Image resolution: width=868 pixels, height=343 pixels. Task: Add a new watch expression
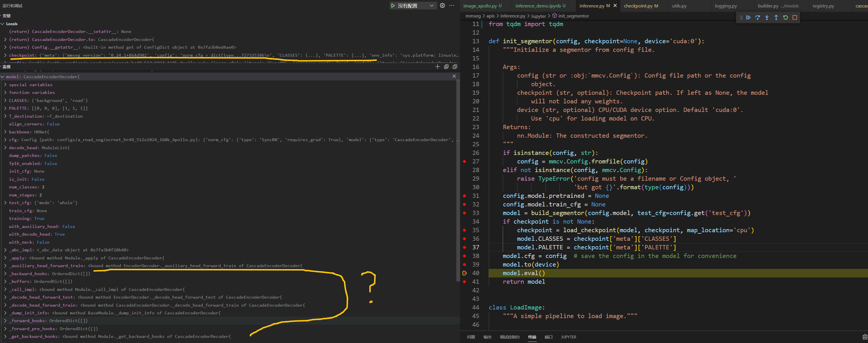(x=437, y=67)
